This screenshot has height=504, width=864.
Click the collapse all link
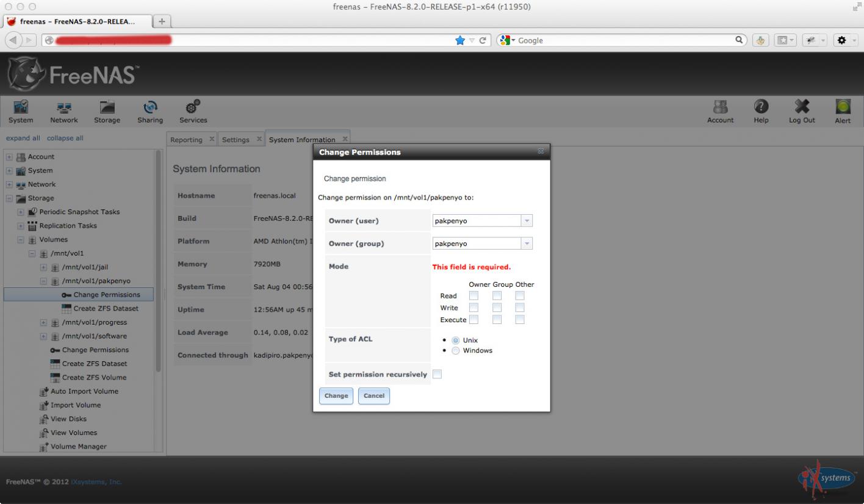[x=65, y=138]
